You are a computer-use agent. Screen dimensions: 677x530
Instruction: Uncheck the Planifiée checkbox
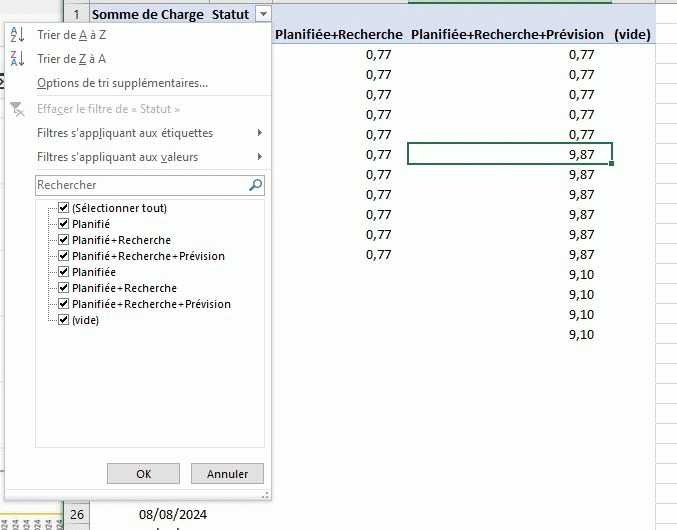point(63,271)
